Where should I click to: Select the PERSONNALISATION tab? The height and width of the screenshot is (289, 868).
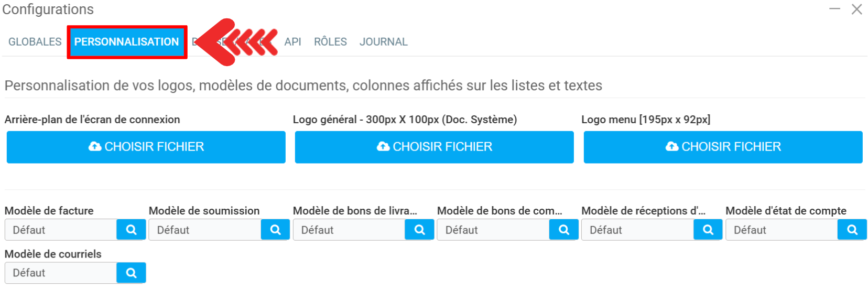click(126, 42)
